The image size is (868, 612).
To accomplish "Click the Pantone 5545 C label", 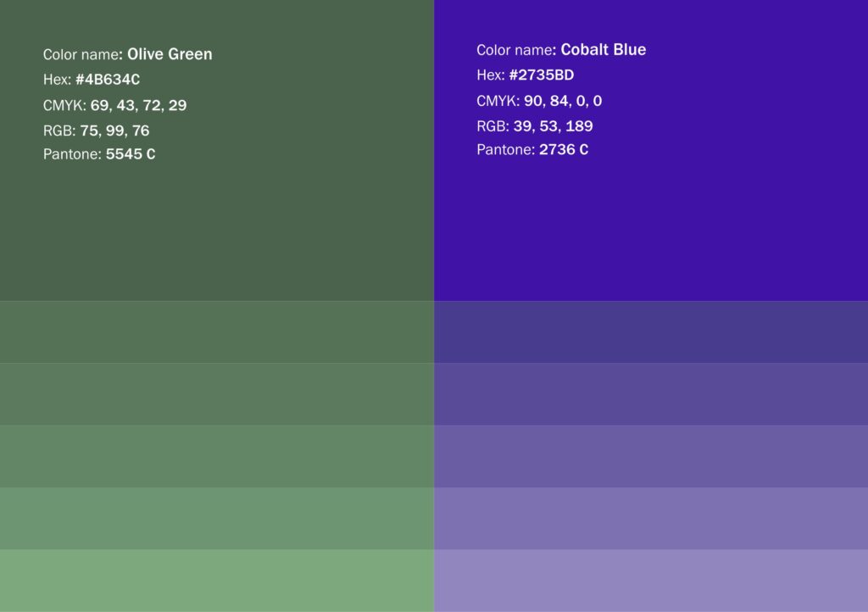I will pos(131,154).
